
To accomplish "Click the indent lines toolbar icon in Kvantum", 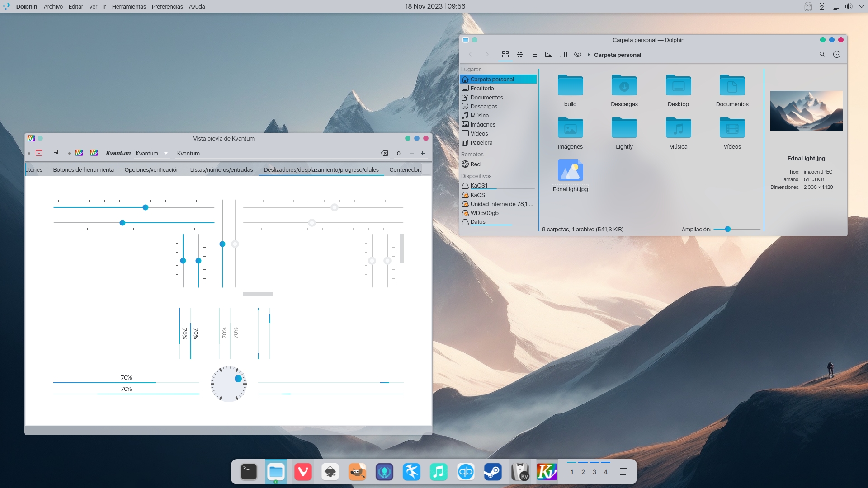I will 56,153.
